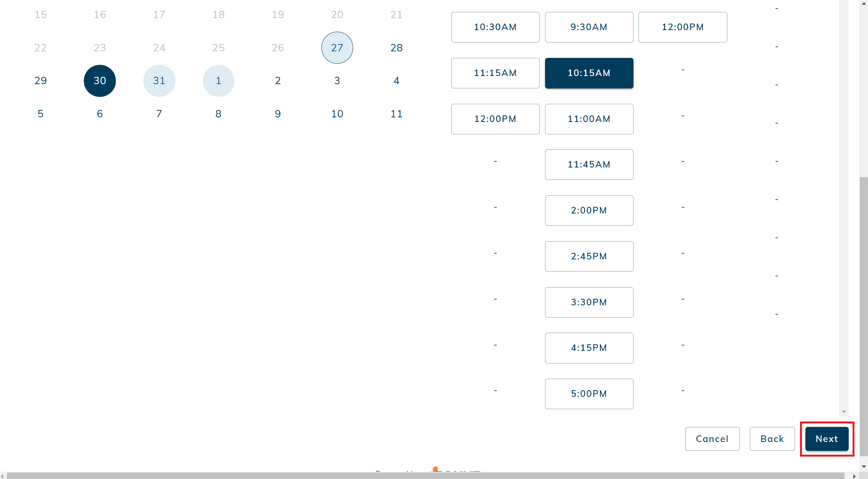Select the 3:30PM time slot
Image resolution: width=868 pixels, height=479 pixels.
[x=589, y=302]
